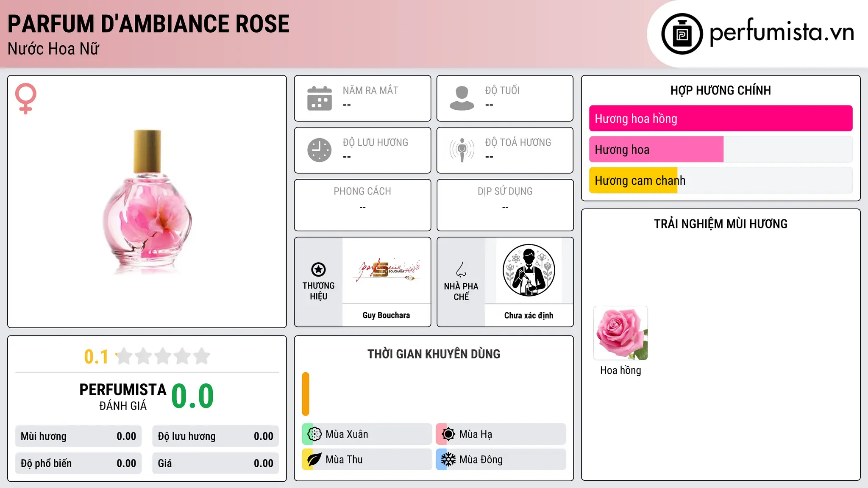Click the TRẢI NGHIỆM MÙI HƯƠNG heading

[721, 224]
